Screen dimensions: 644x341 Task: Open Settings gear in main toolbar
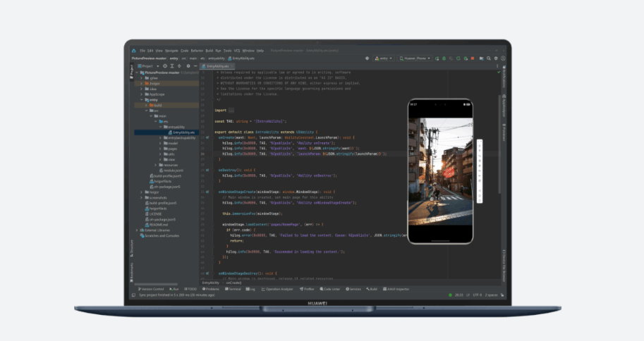496,58
